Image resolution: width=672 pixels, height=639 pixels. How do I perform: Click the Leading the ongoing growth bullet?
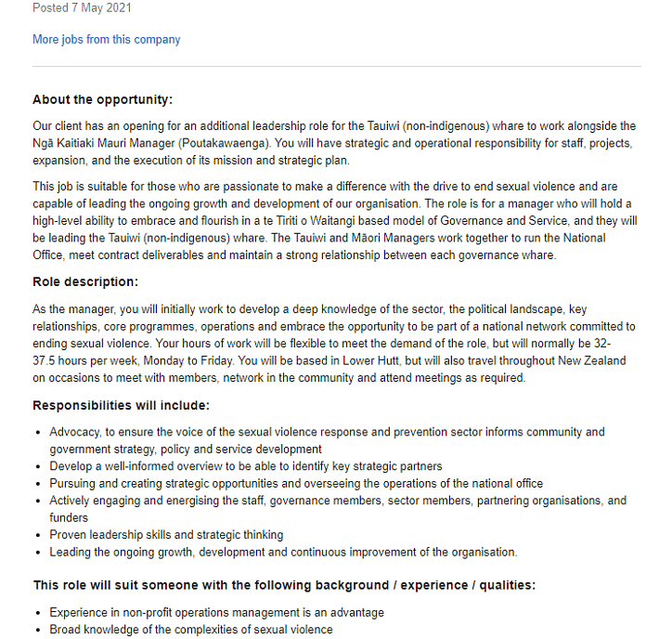point(283,552)
